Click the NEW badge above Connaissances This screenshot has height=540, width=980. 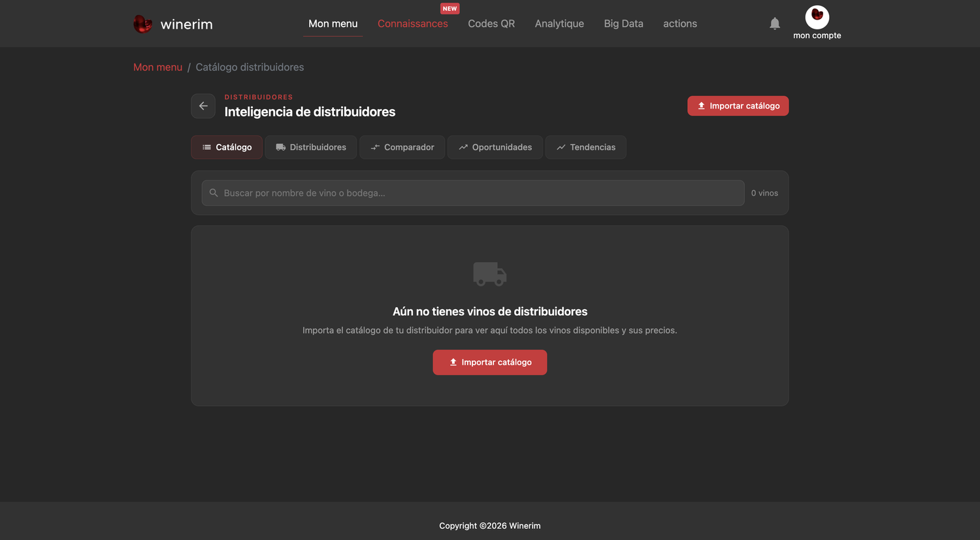click(450, 8)
